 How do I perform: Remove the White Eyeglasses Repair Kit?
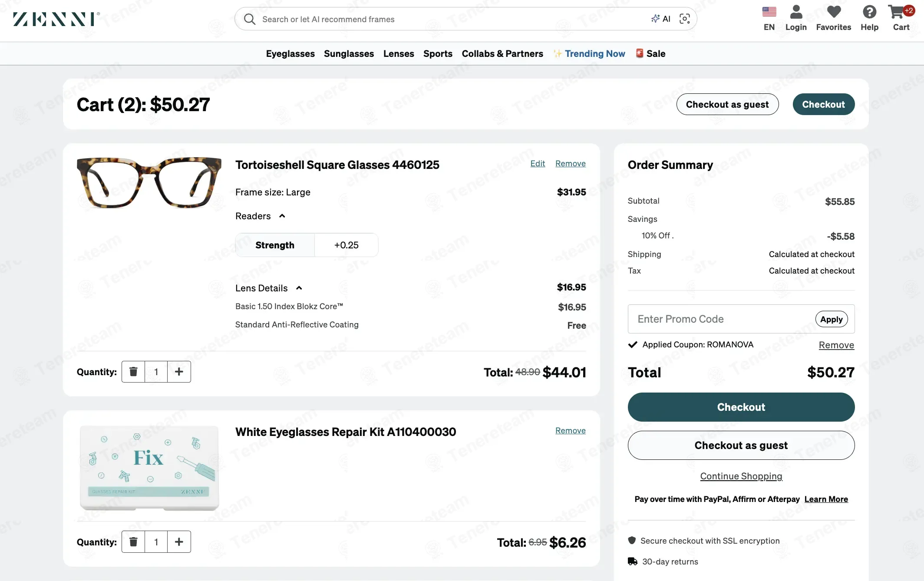tap(571, 430)
